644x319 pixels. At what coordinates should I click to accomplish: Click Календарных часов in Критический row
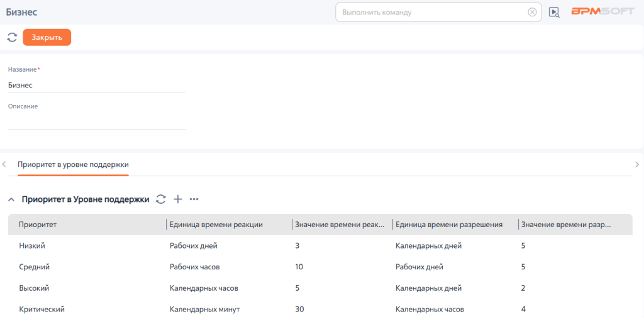(x=430, y=309)
